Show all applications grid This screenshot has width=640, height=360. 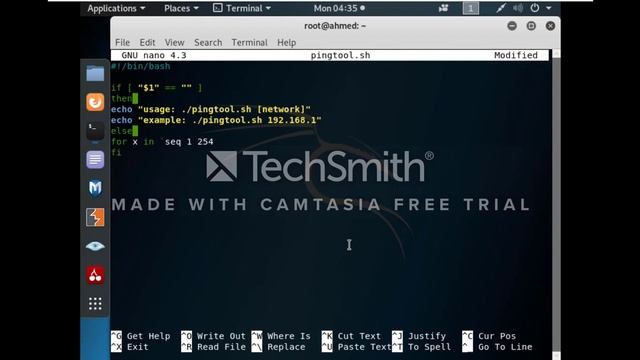coord(95,303)
